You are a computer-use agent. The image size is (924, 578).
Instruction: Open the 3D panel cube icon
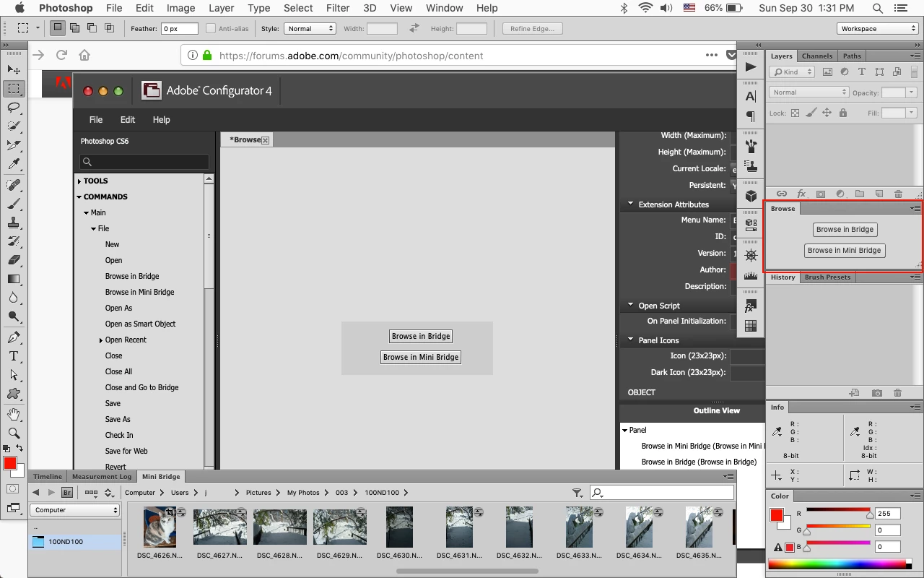(x=751, y=196)
